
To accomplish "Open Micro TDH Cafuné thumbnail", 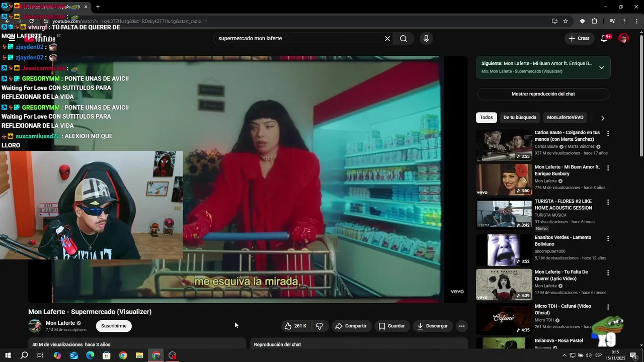I will point(504,318).
